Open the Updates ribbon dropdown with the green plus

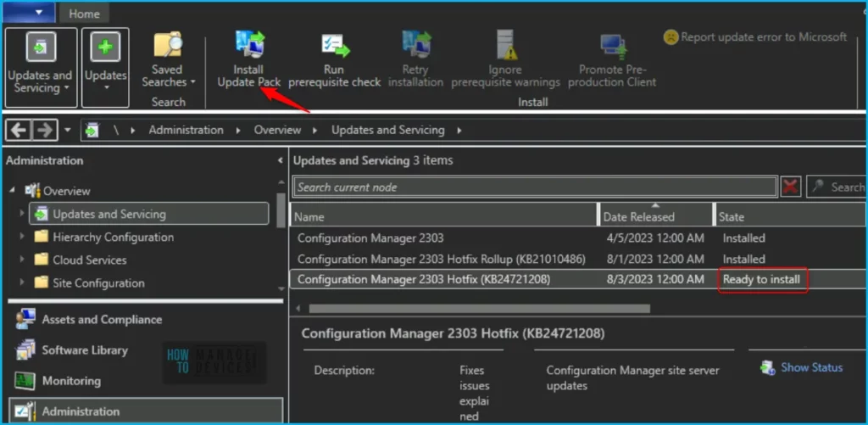pyautogui.click(x=105, y=68)
